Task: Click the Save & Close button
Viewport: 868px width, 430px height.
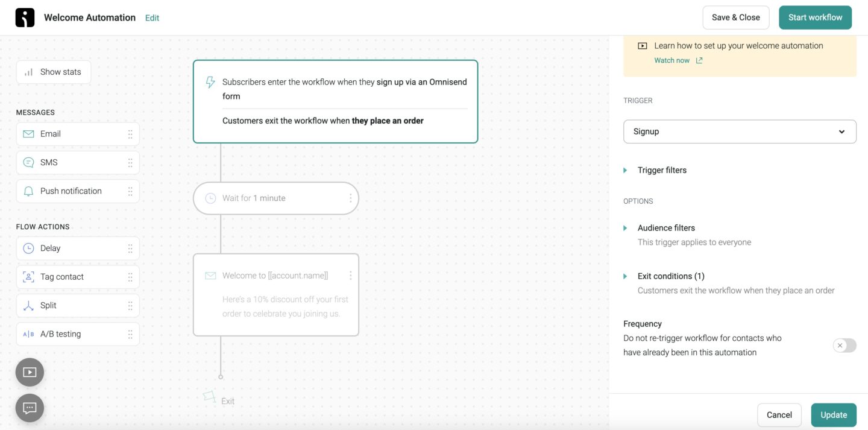Action: 735,17
